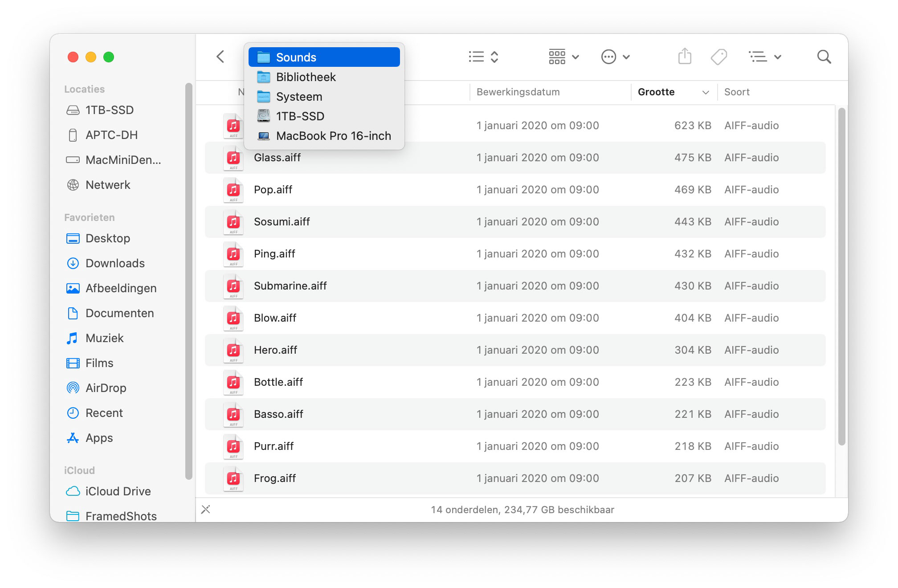Select the Blow.aiff file name
Screen dimensions: 898x588
tap(275, 318)
